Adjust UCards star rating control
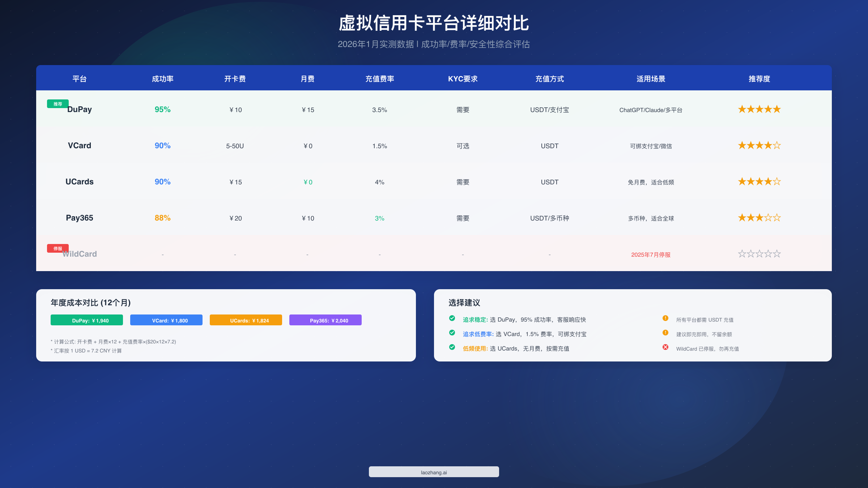868x488 pixels. click(x=759, y=181)
